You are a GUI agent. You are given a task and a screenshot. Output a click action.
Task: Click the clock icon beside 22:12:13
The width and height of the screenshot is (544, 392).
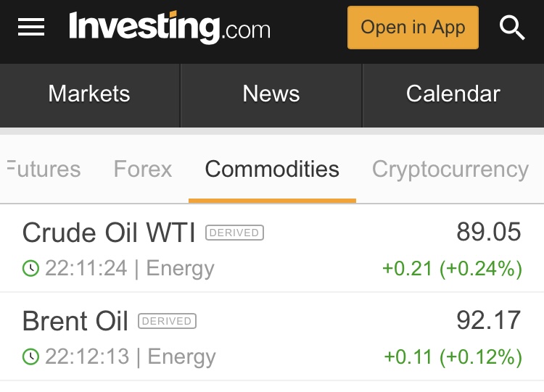click(30, 357)
